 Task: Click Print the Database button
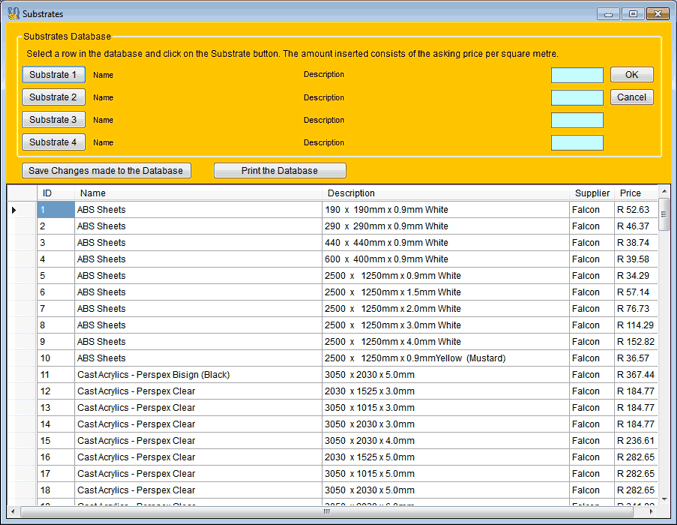[280, 171]
